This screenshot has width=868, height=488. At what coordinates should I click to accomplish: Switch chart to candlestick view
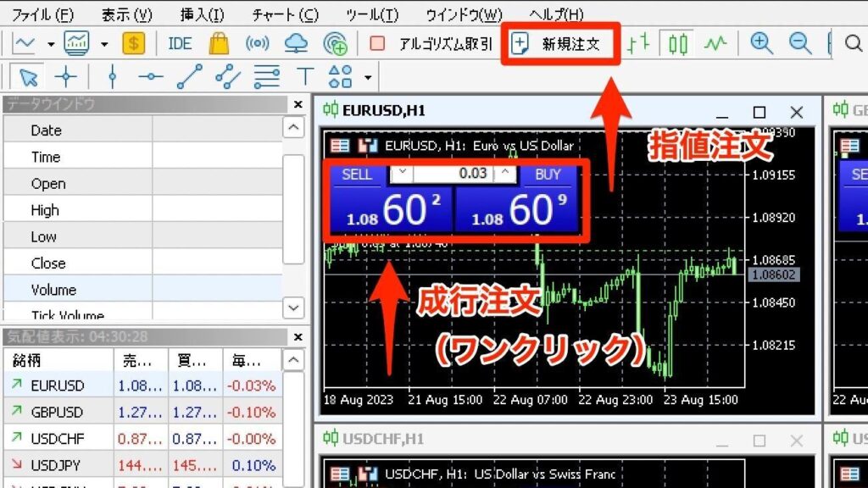[x=678, y=44]
